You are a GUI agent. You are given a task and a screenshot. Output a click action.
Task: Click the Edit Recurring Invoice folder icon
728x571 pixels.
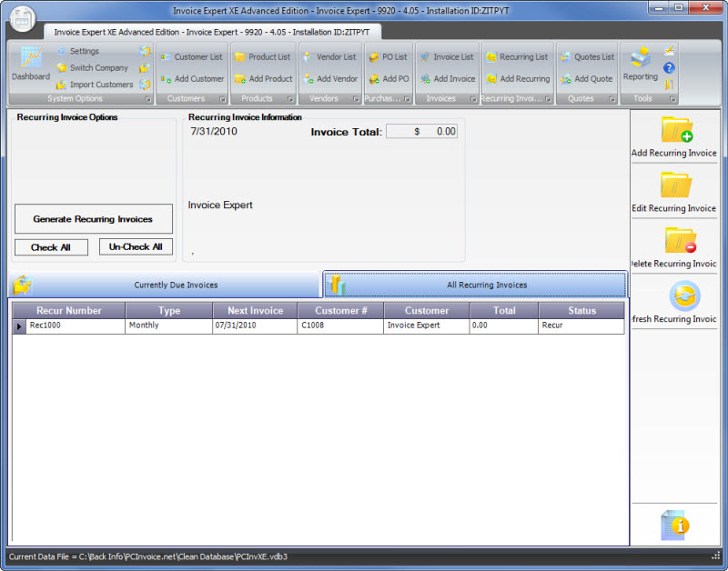[676, 185]
